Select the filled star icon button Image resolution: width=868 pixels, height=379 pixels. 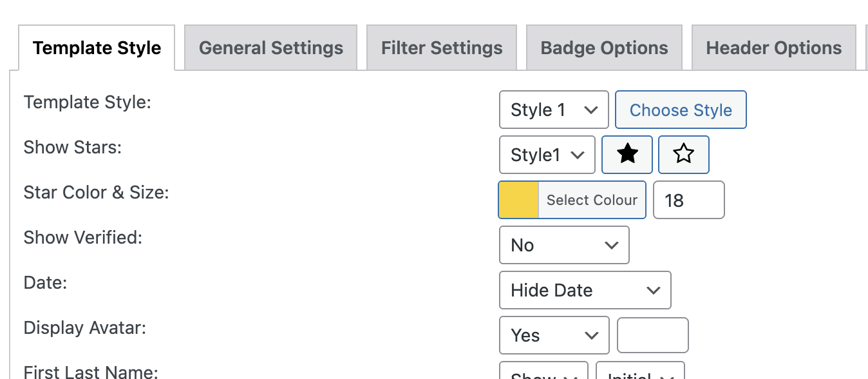627,155
